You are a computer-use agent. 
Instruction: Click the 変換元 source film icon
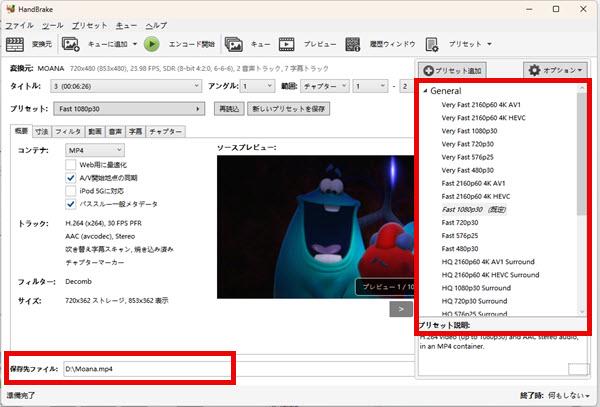pyautogui.click(x=15, y=44)
